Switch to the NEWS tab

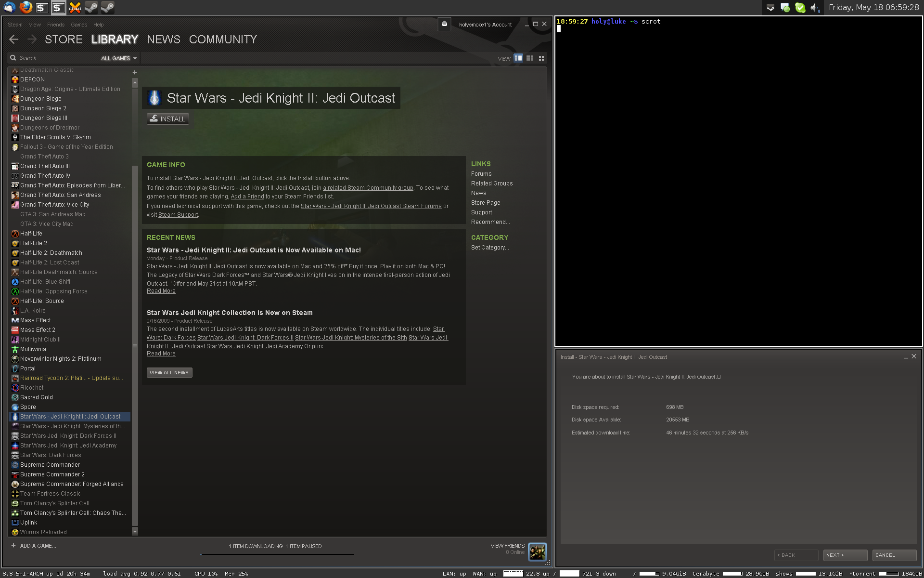click(164, 39)
